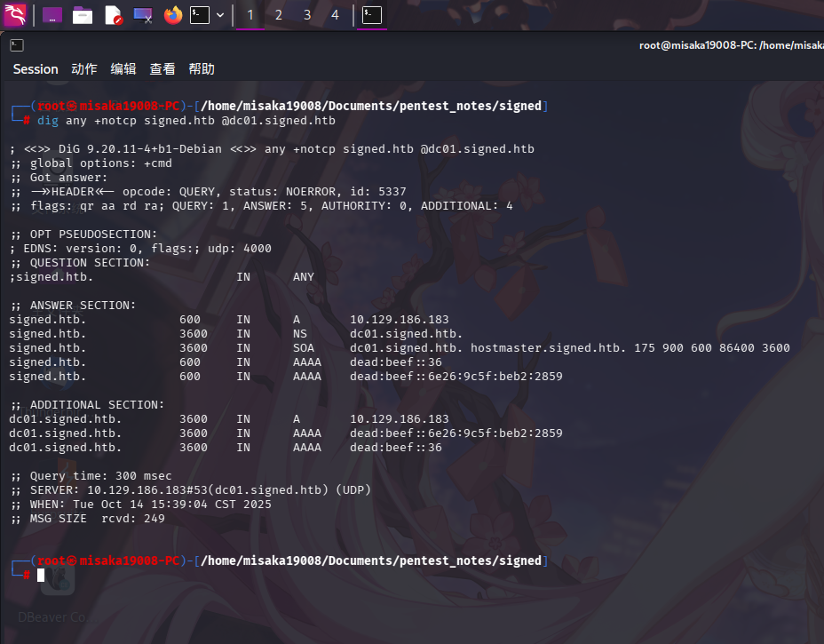
Task: Open the 查看 menu
Action: tap(162, 69)
